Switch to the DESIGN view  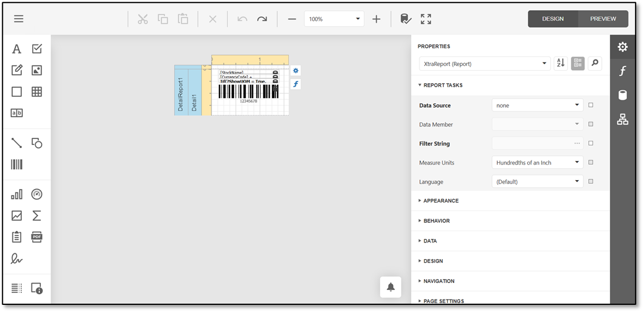[x=553, y=19]
